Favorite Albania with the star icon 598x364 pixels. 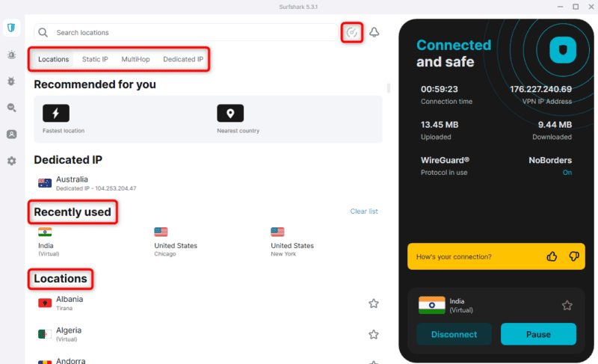(x=374, y=303)
